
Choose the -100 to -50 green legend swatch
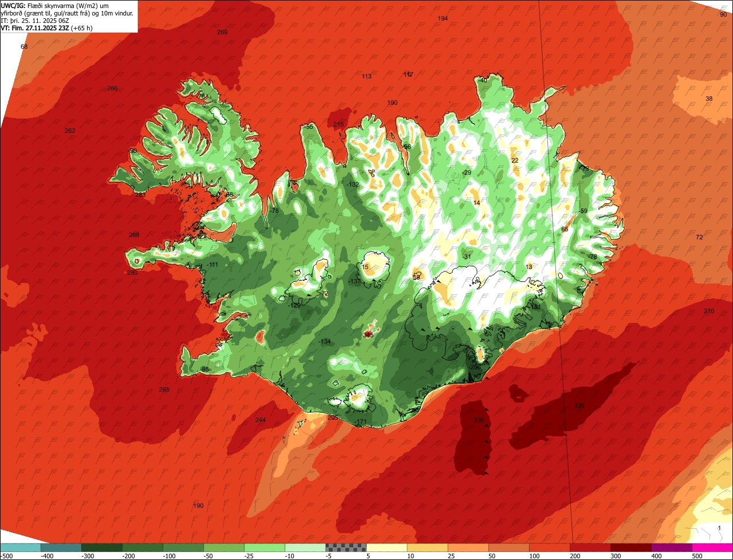(183, 547)
